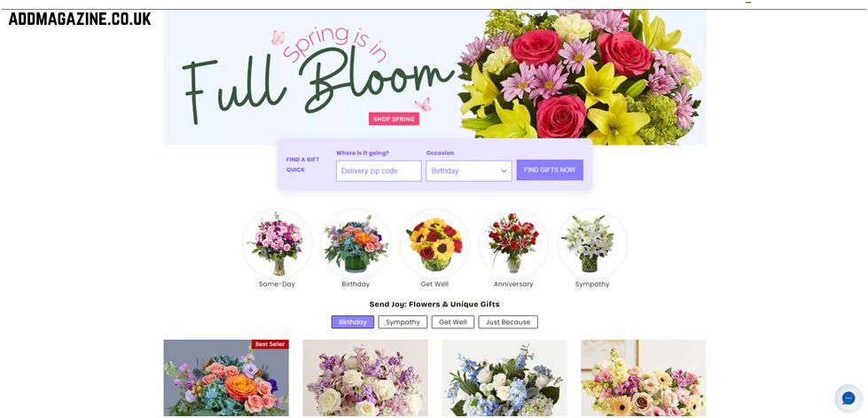Switch to the Sympathy filter tab
Image resolution: width=868 pixels, height=418 pixels.
[x=403, y=322]
